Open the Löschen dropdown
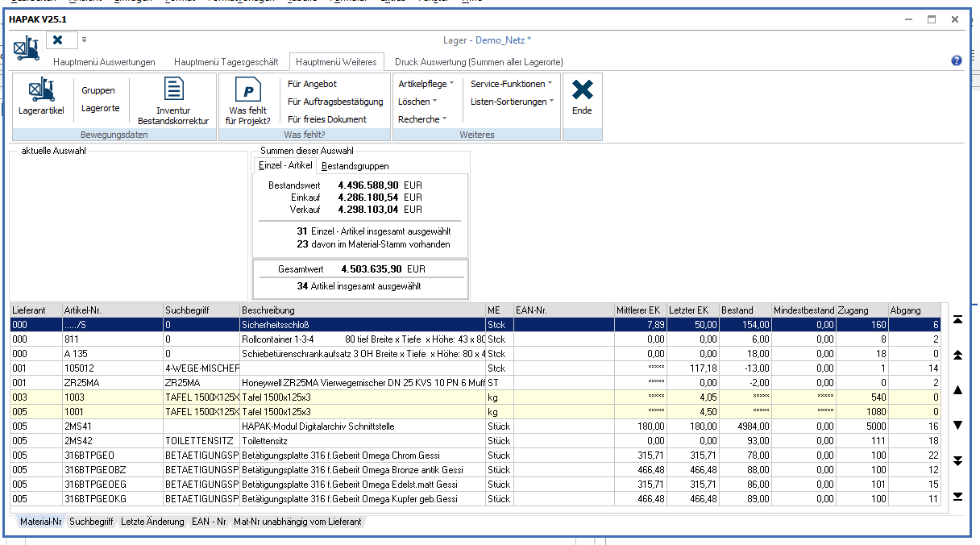 417,102
